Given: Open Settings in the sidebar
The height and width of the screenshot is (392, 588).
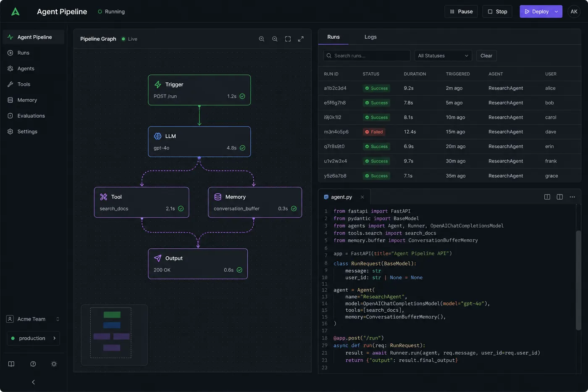Looking at the screenshot, I should point(34,132).
